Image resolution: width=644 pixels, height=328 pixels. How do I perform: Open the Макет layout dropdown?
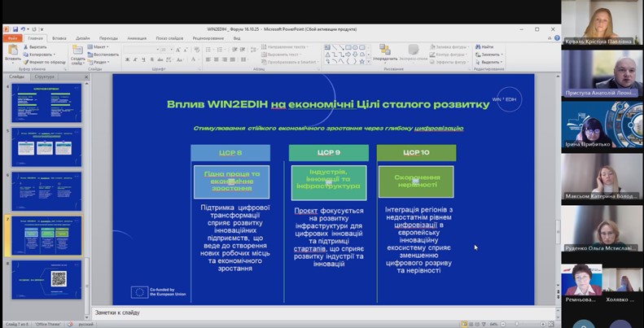99,46
